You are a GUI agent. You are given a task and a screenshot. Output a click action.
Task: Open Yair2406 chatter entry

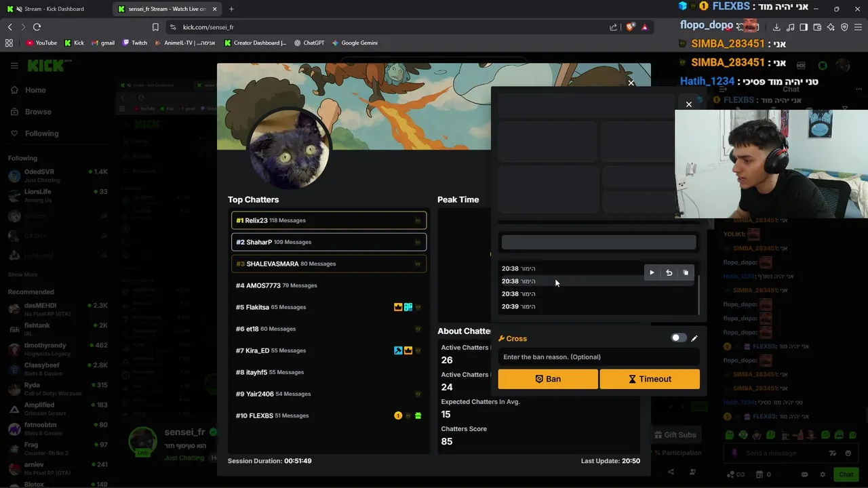tap(329, 394)
